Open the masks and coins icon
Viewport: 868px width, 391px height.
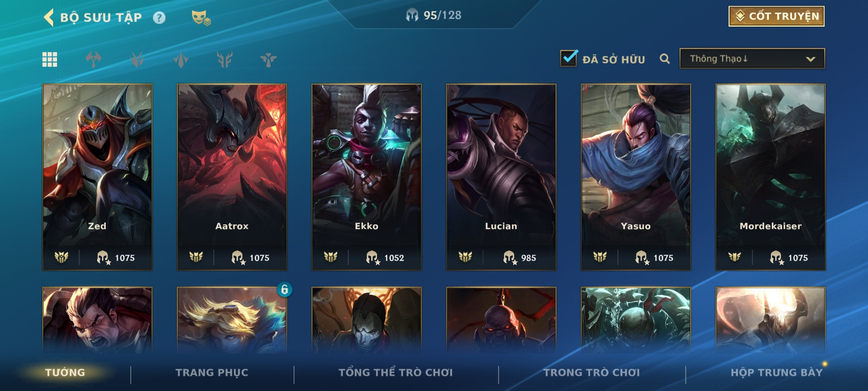[201, 18]
